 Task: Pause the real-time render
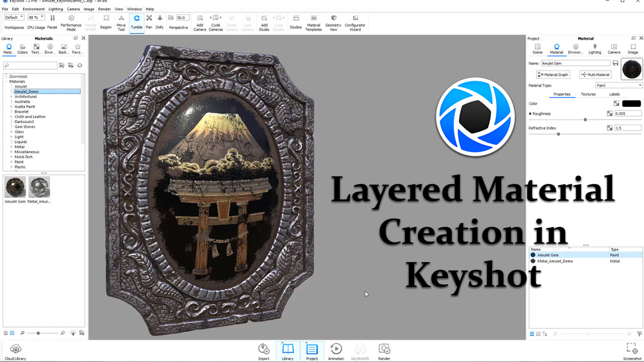point(52,22)
